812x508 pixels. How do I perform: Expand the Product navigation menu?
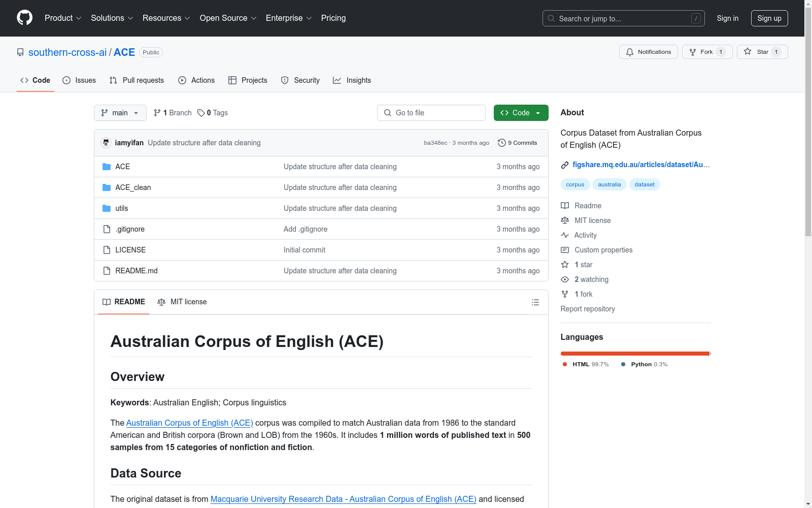click(x=63, y=18)
